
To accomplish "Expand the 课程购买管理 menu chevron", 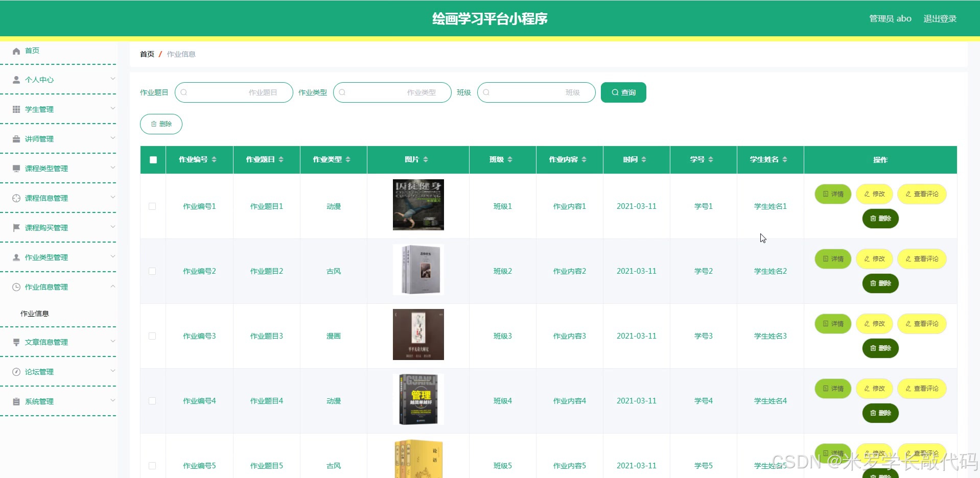I will click(113, 227).
